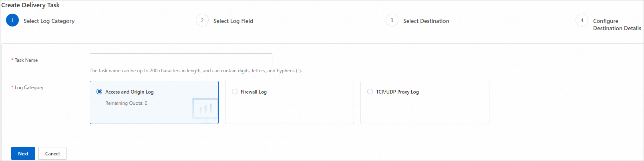644x161 pixels.
Task: Click the Configure Destination Details step label
Action: (x=617, y=24)
